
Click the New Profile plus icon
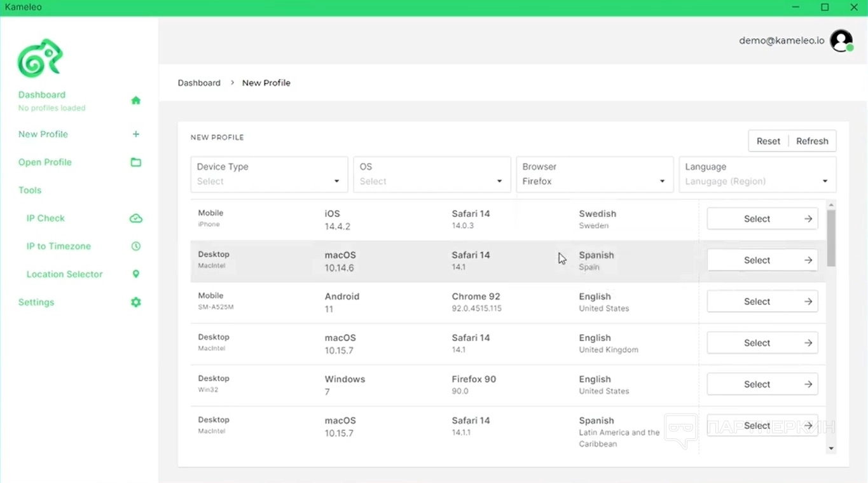coord(135,134)
